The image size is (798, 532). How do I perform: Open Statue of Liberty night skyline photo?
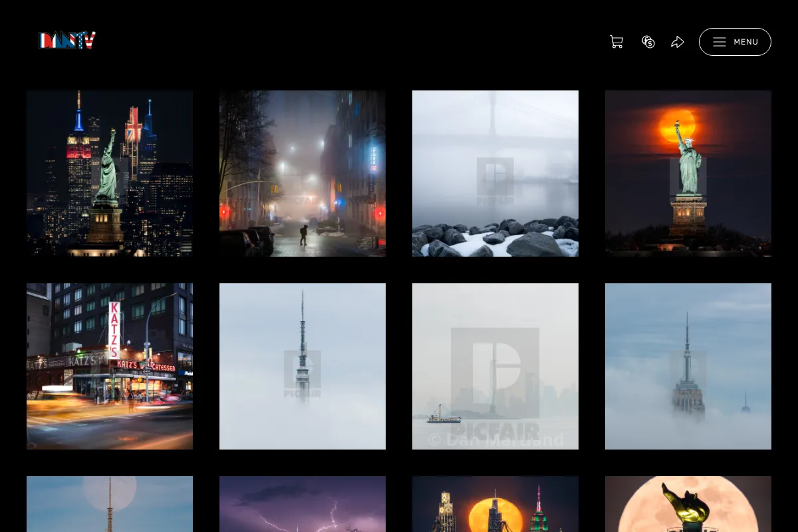[x=110, y=174]
